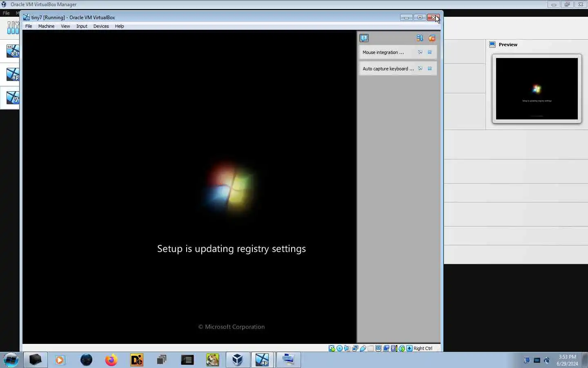This screenshot has height=368, width=588.
Task: Click the optical disk status icon
Action: 339,348
